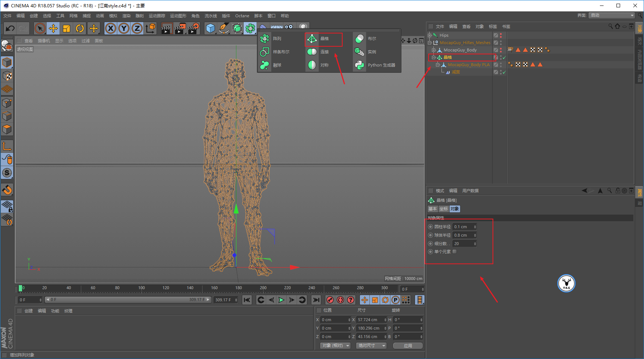Click the home icon in object manager
The height and width of the screenshot is (359, 644).
point(617,26)
